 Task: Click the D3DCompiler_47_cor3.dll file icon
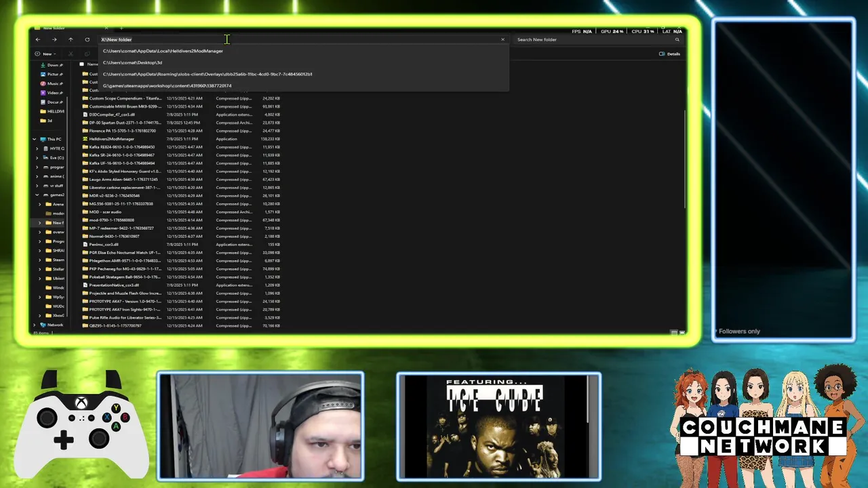tap(85, 115)
